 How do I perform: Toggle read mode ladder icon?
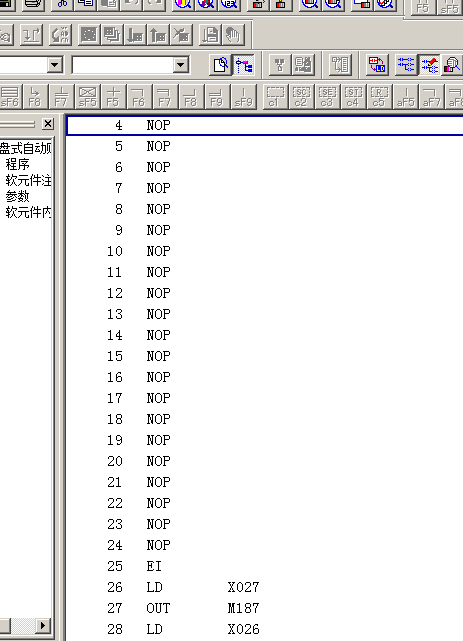point(406,65)
